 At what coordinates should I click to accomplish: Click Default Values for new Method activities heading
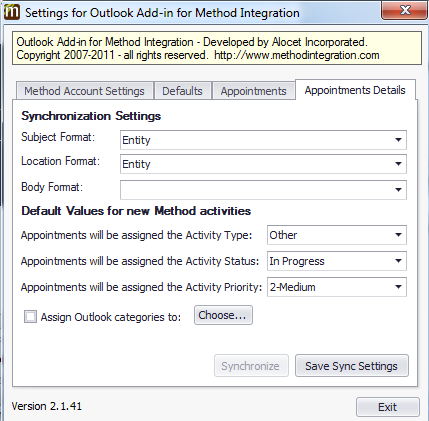click(136, 211)
